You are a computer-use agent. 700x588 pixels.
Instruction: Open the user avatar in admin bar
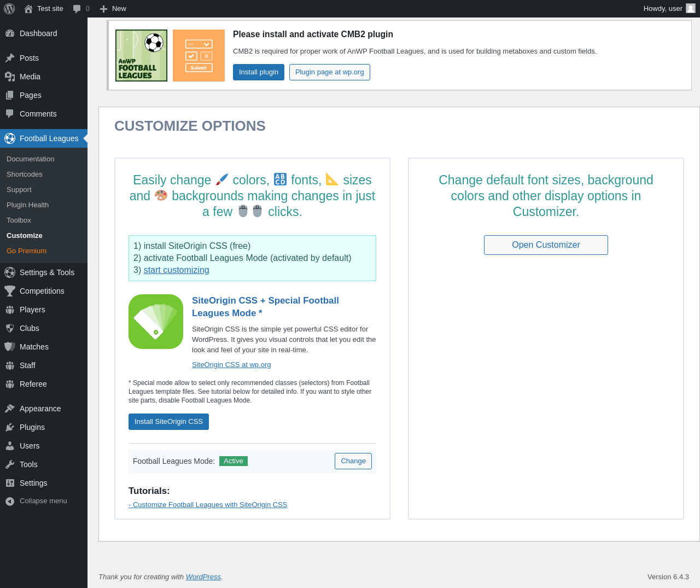[x=691, y=8]
